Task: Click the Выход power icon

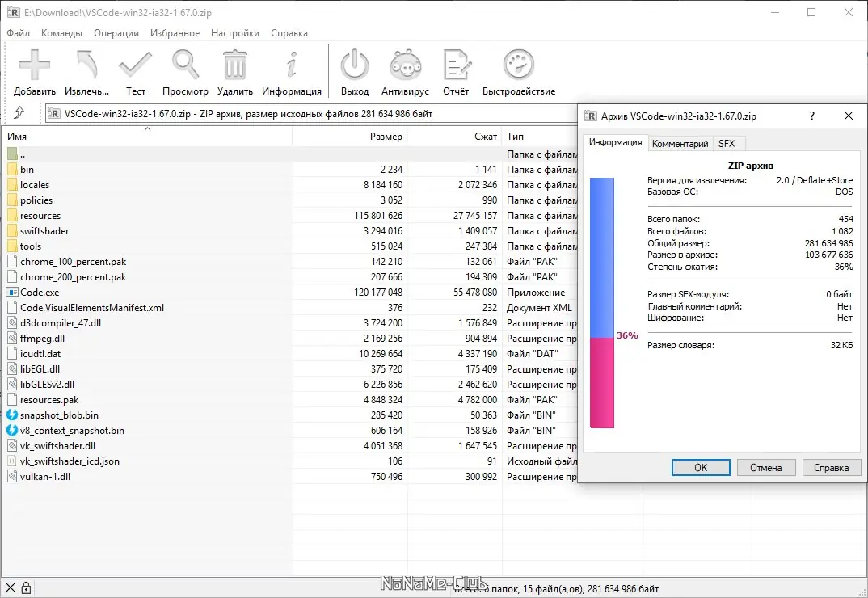Action: (354, 65)
